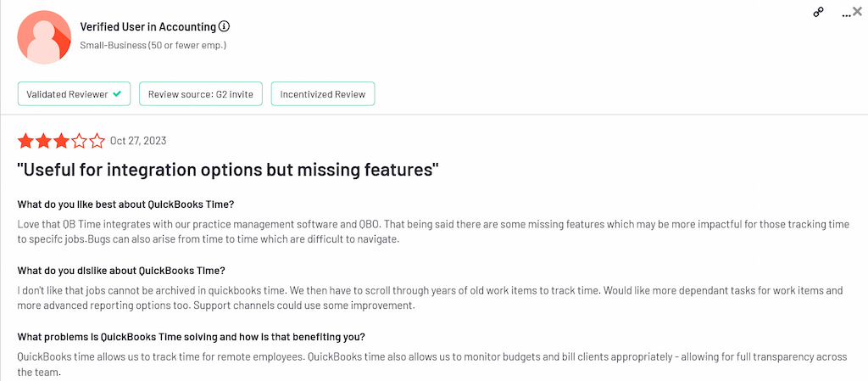Click the fourth empty rating star
Image resolution: width=868 pixels, height=381 pixels.
(x=79, y=141)
